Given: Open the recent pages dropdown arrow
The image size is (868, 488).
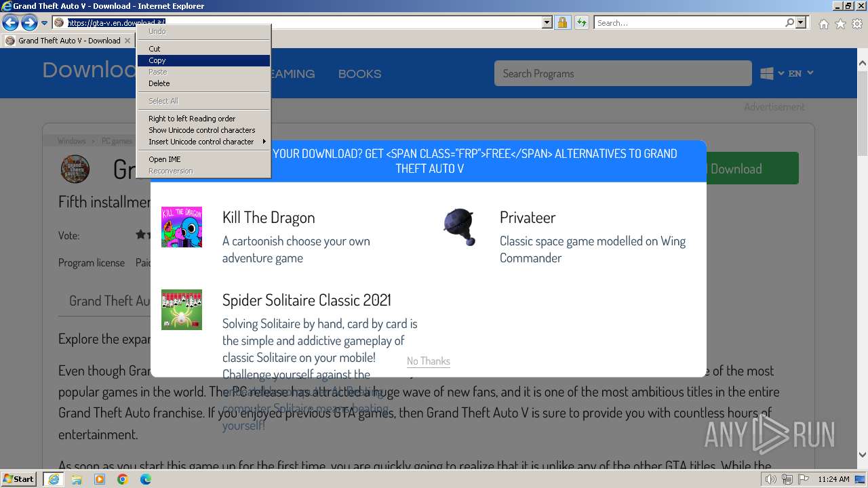Looking at the screenshot, I should click(x=44, y=23).
